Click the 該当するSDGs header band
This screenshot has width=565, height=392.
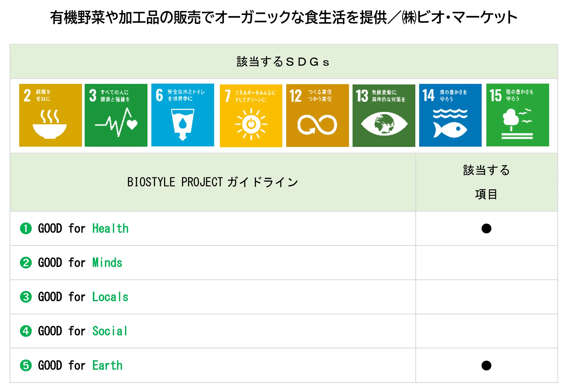pos(283,62)
